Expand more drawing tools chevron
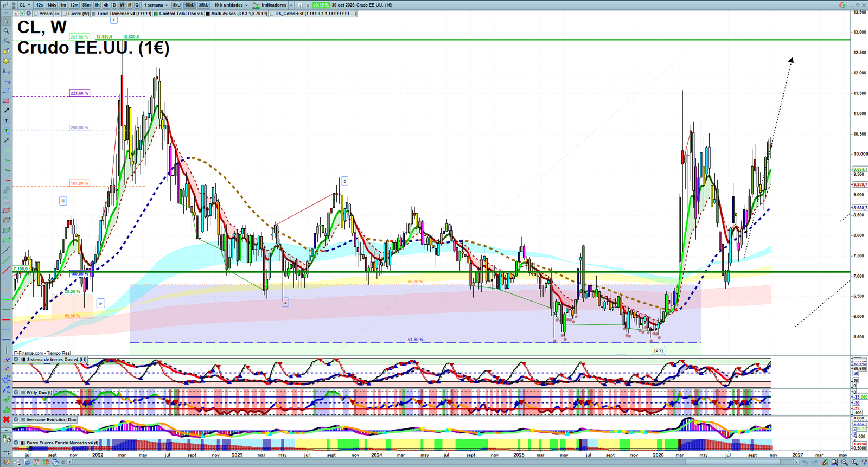 pyautogui.click(x=6, y=430)
